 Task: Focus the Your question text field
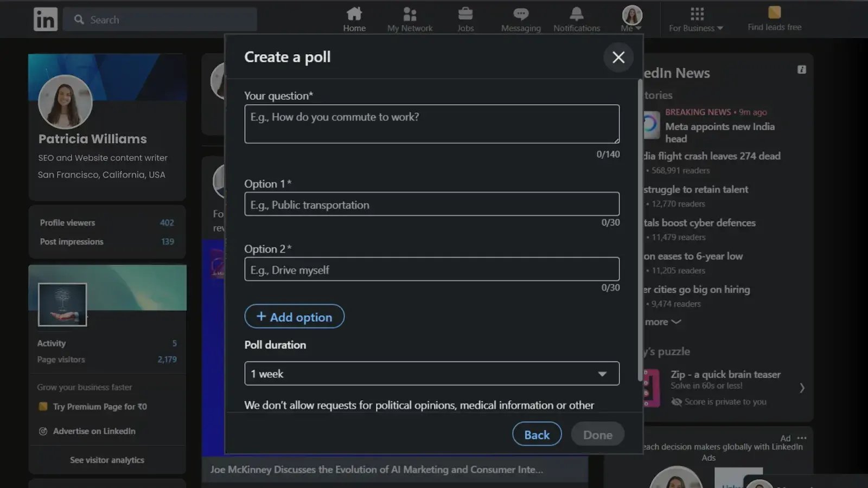point(431,124)
